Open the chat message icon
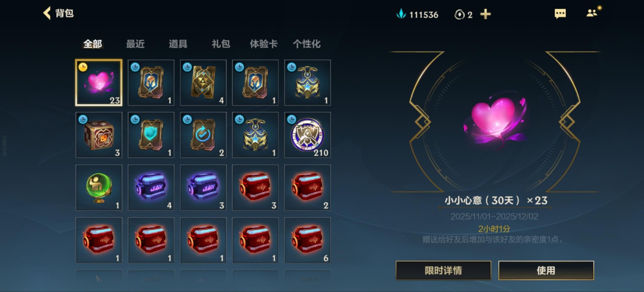This screenshot has height=292, width=644. (x=560, y=14)
